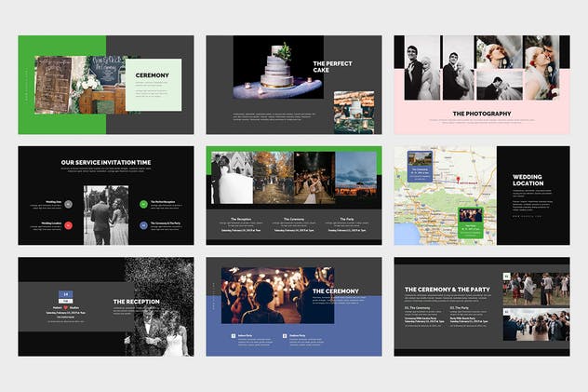The image size is (588, 392).
Task: Select the wooden sign and chalkboard photo
Action: [80, 85]
